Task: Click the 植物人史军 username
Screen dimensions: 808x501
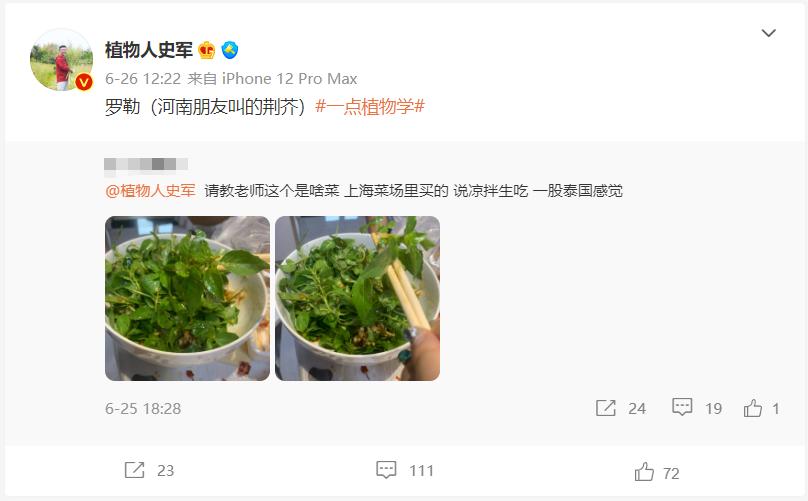Action: (x=149, y=50)
